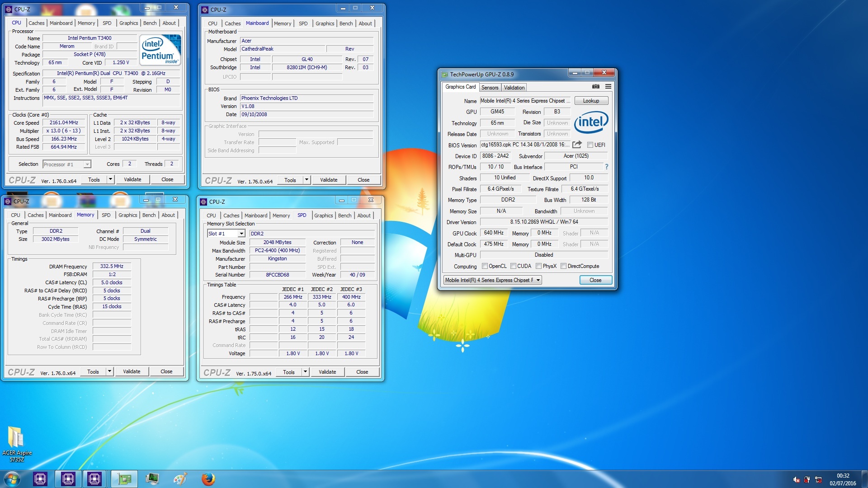Screen dimensions: 868x488
Task: Click the PC2-6400 (400 MHz) bandwidth value
Action: (277, 250)
